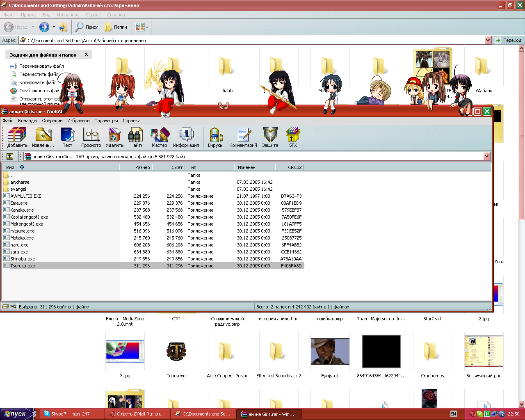Click the Добавить (Add) icon in WinRAR

(17, 137)
